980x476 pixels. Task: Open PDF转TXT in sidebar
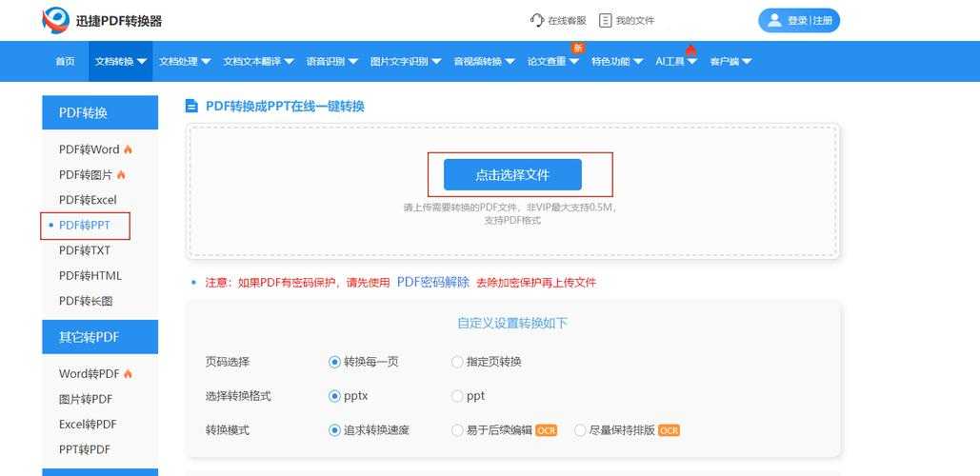[85, 250]
